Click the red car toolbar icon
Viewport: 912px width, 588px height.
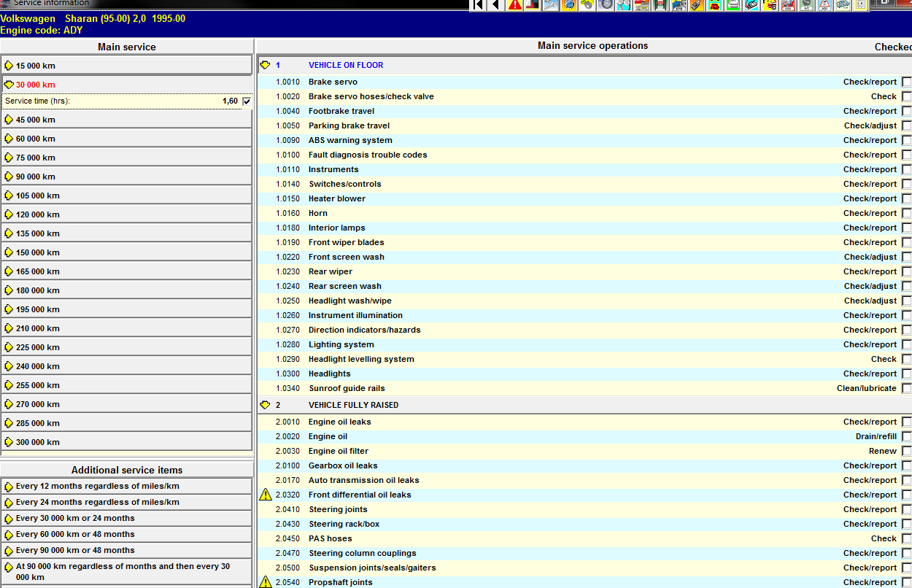click(x=715, y=5)
